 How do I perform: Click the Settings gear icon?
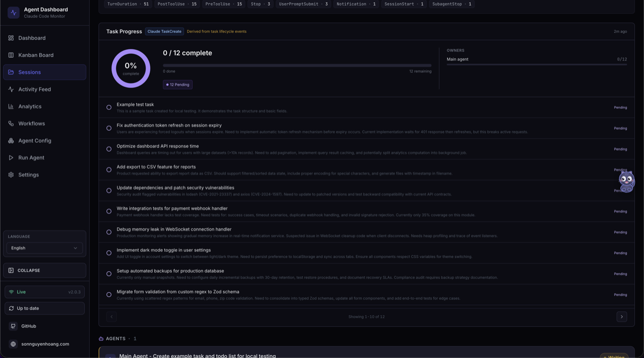coord(11,175)
